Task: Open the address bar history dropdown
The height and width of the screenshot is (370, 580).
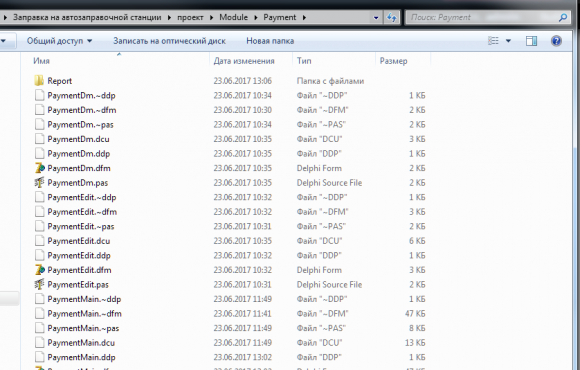Action: coord(376,17)
